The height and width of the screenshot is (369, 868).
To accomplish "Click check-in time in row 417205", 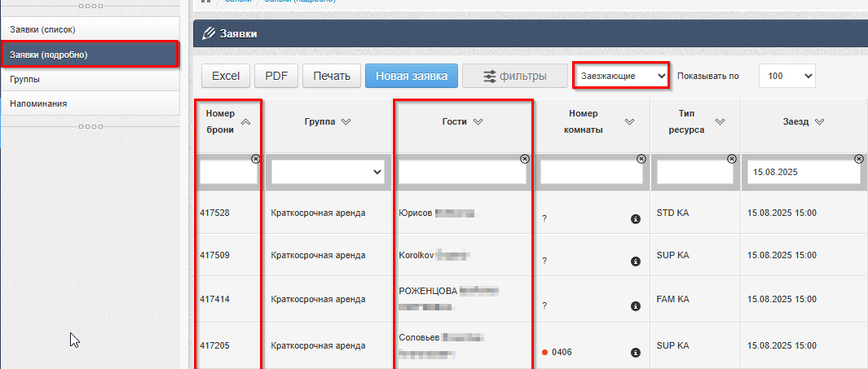I will pyautogui.click(x=782, y=345).
